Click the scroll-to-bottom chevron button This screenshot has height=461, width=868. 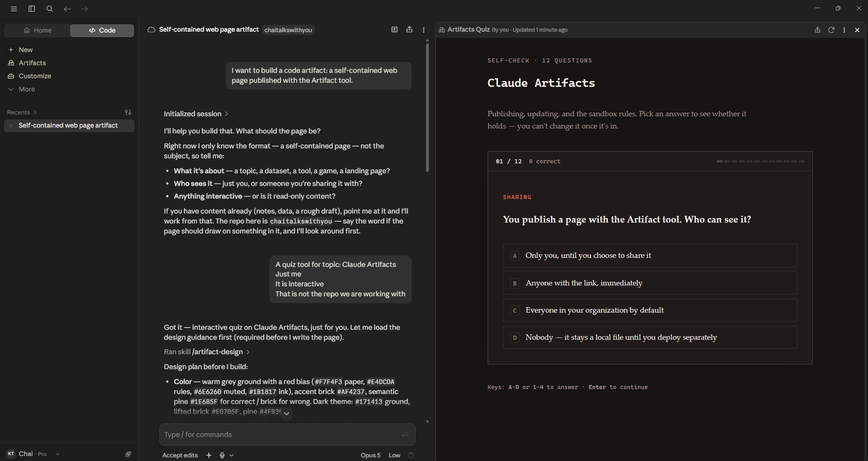[x=286, y=413]
